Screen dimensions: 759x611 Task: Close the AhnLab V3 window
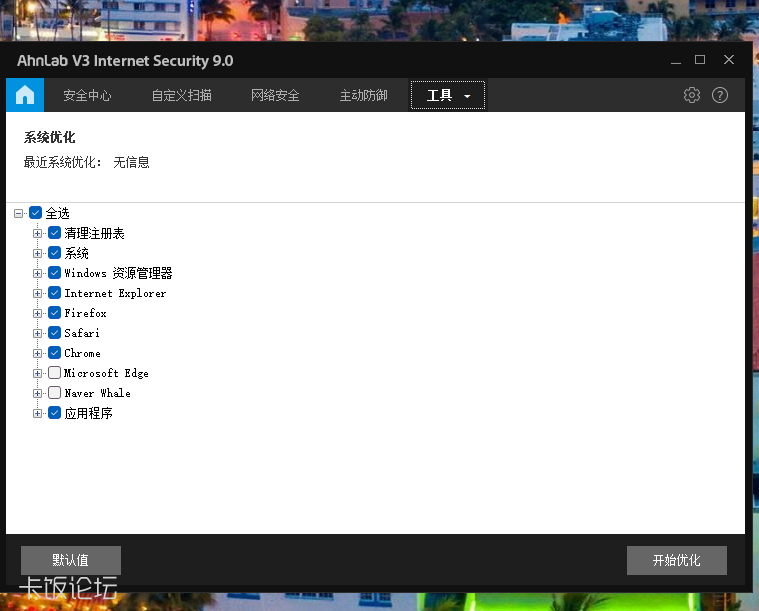[729, 60]
